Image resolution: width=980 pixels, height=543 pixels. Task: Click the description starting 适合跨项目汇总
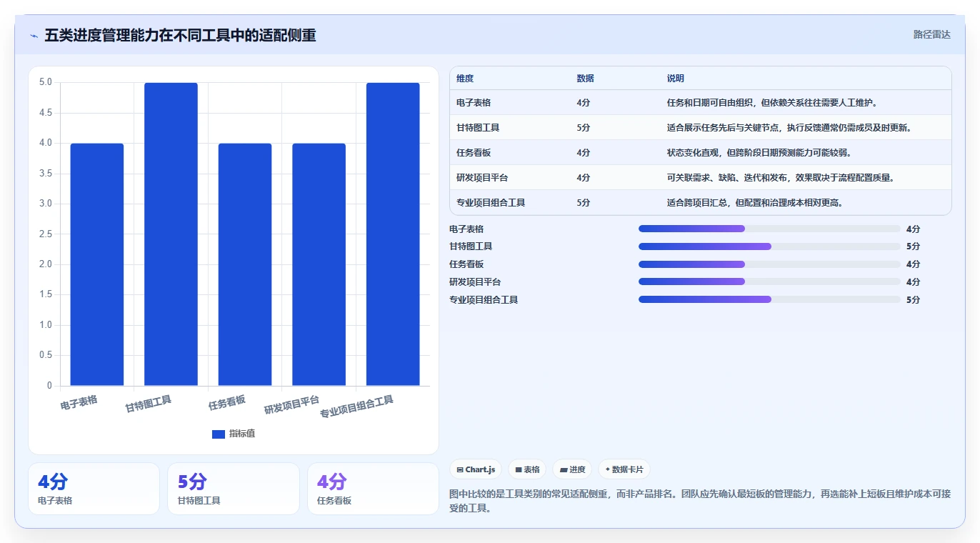755,202
